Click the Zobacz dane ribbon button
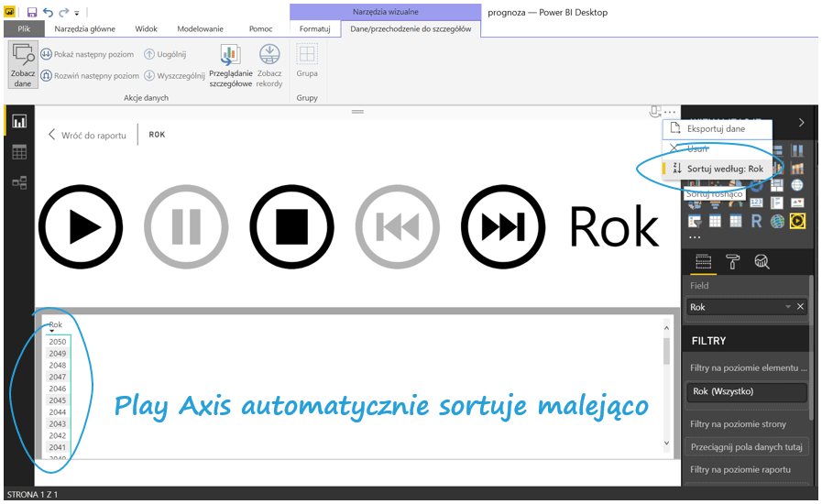The image size is (822, 504). [23, 65]
